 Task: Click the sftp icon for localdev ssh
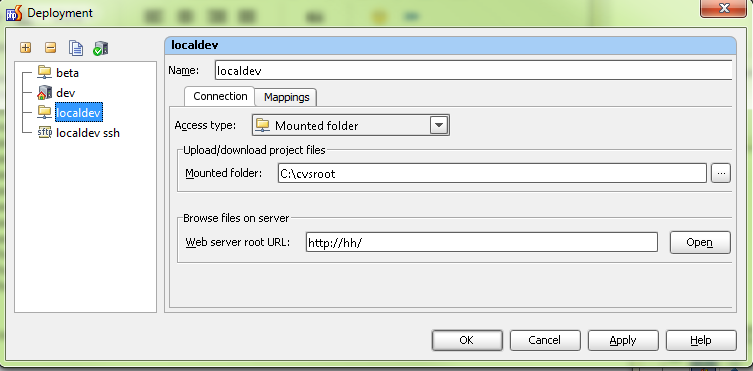(45, 132)
